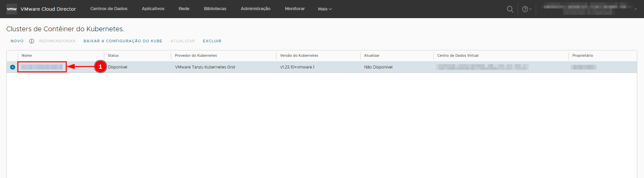The image size is (644, 178).
Task: Click VMware Tanzu Kubernetes Grid cell
Action: point(205,67)
